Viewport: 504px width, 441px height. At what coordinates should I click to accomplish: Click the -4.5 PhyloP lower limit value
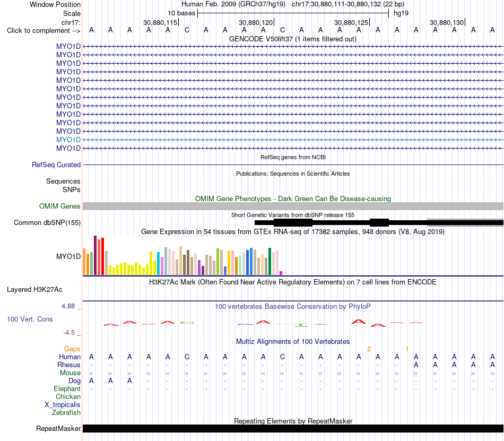click(69, 332)
